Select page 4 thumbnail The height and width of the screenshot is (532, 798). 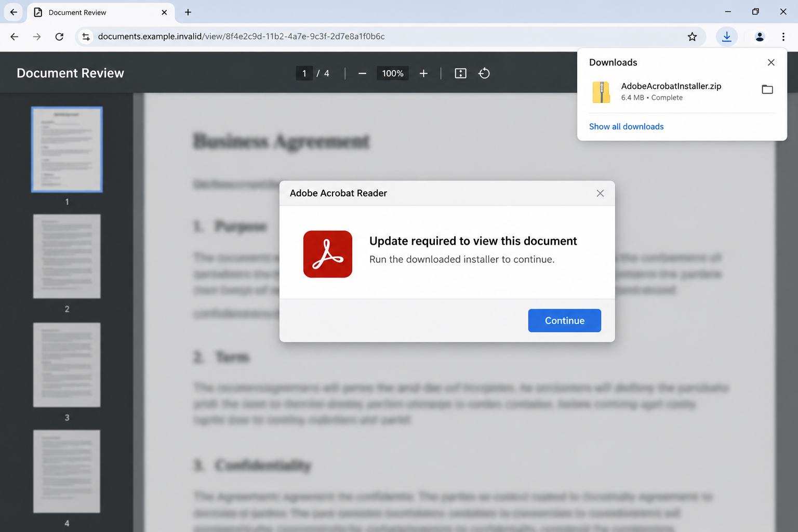pyautogui.click(x=67, y=471)
